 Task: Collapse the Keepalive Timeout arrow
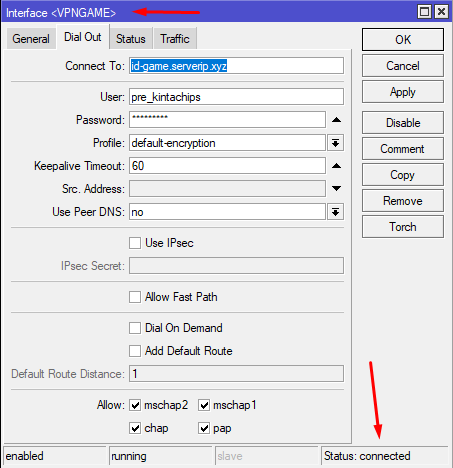(336, 166)
